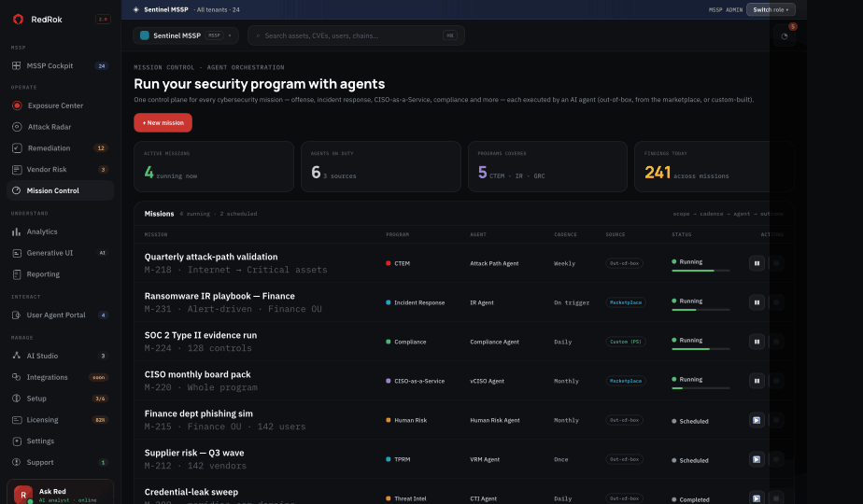This screenshot has width=863, height=504.
Task: Open notifications icon with badge 5
Action: click(x=785, y=35)
